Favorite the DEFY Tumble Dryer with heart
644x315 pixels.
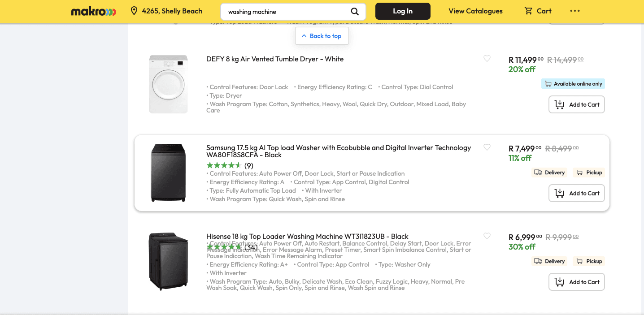(x=487, y=58)
